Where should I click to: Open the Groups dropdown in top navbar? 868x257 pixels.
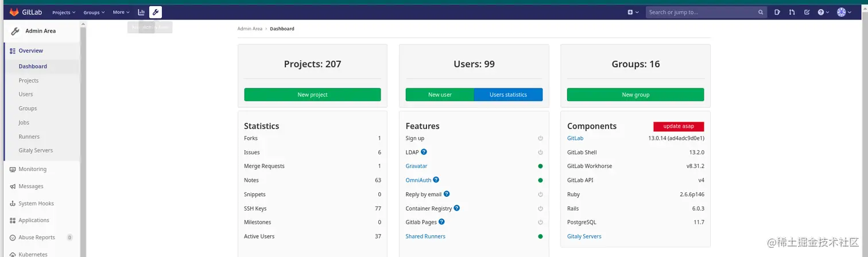94,12
